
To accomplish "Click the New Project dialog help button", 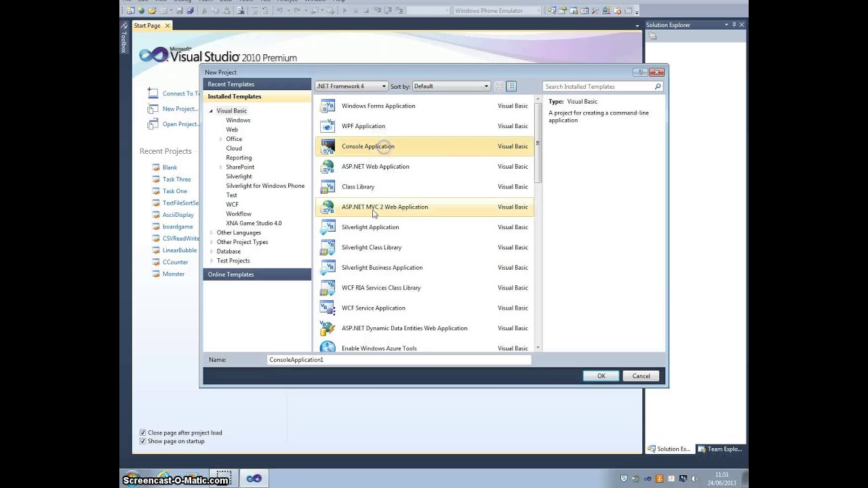I will [640, 72].
